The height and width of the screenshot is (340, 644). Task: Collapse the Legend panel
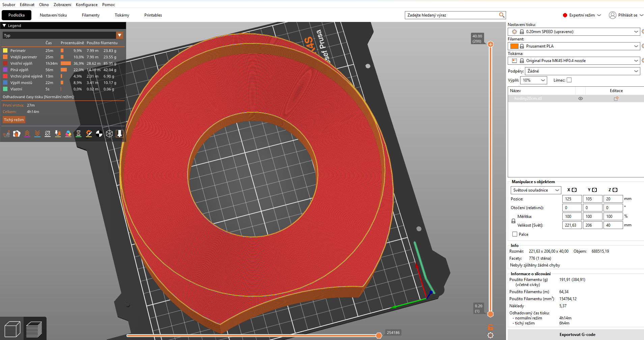click(4, 26)
